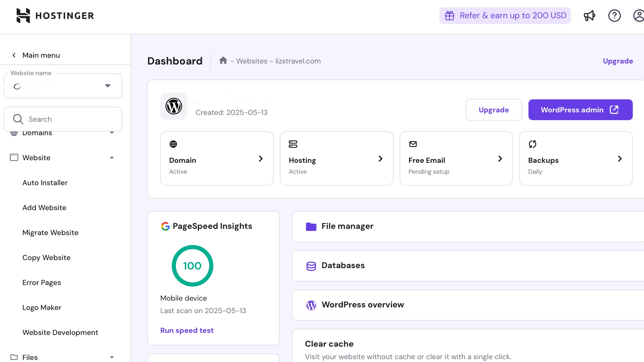The image size is (644, 362).
Task: Open the File manager card
Action: pyautogui.click(x=468, y=227)
